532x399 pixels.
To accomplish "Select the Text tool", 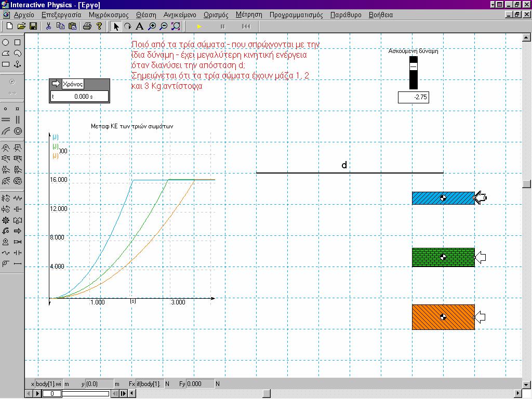I will (x=139, y=26).
